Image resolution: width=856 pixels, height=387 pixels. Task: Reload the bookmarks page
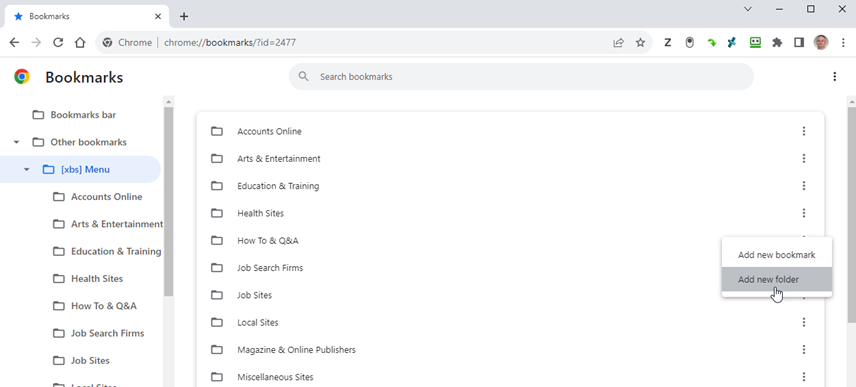click(x=58, y=43)
